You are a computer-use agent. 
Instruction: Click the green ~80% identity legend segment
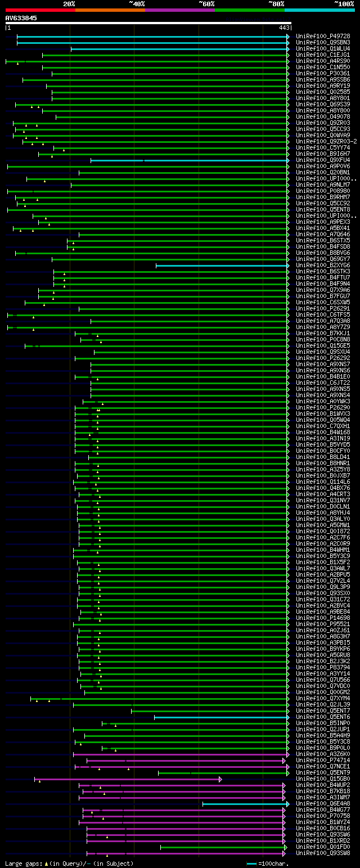(x=250, y=10)
